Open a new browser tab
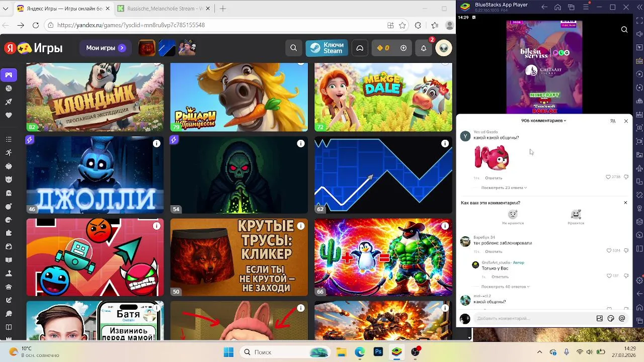The height and width of the screenshot is (362, 644). click(223, 9)
